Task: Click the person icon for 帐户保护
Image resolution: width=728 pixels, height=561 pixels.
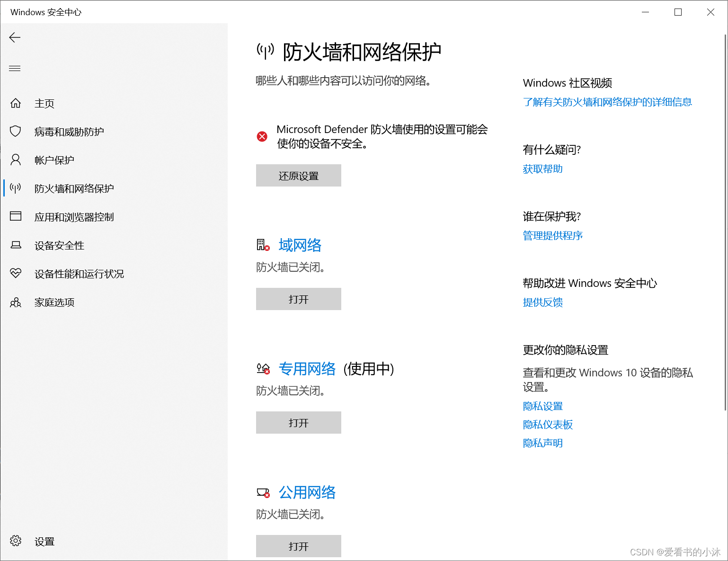Action: (16, 160)
